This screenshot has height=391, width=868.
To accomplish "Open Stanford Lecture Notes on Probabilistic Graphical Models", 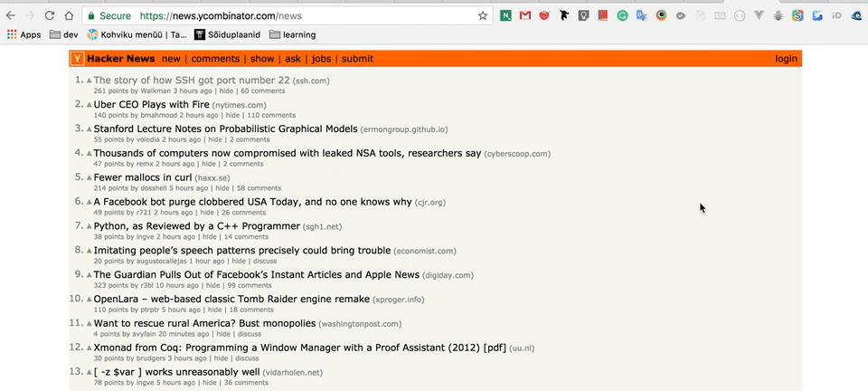I will pos(225,129).
